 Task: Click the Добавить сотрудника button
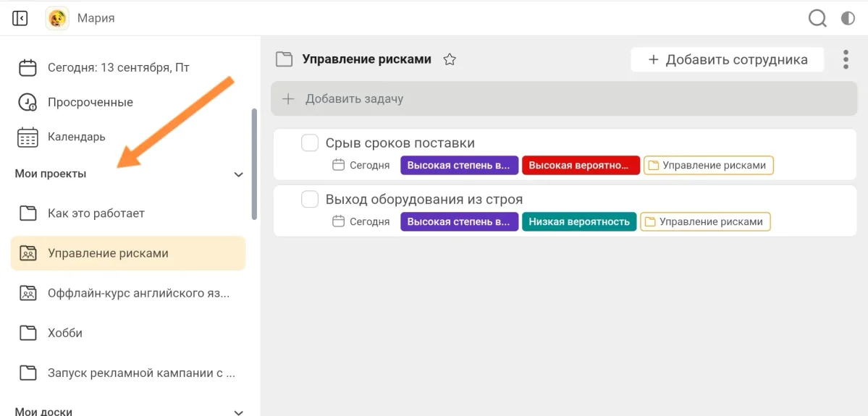click(x=727, y=59)
